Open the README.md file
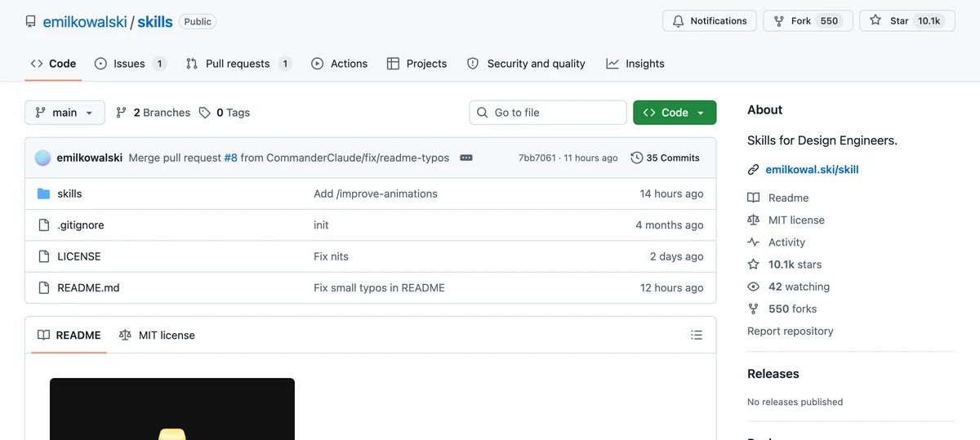The width and height of the screenshot is (980, 440). point(88,287)
